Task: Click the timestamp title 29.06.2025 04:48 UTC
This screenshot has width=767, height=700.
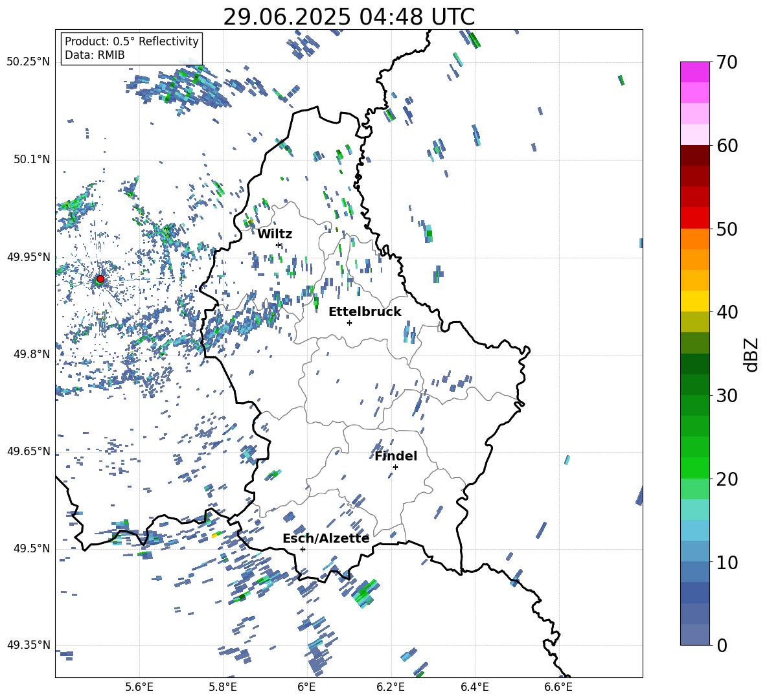Action: (x=349, y=17)
